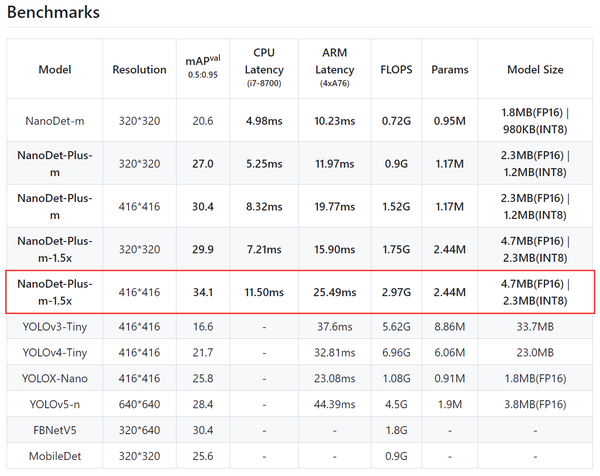The image size is (600, 476).
Task: Click the Model Size column header
Action: click(536, 70)
